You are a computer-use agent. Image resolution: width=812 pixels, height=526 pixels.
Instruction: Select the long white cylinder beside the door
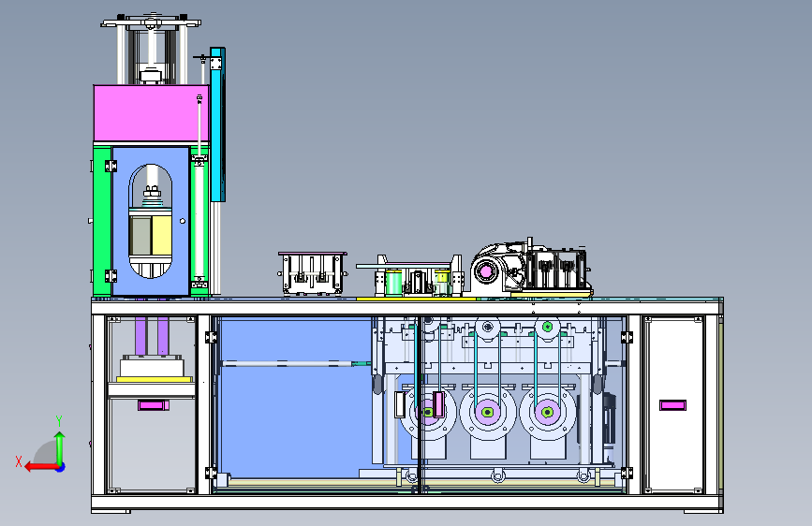coord(199,223)
